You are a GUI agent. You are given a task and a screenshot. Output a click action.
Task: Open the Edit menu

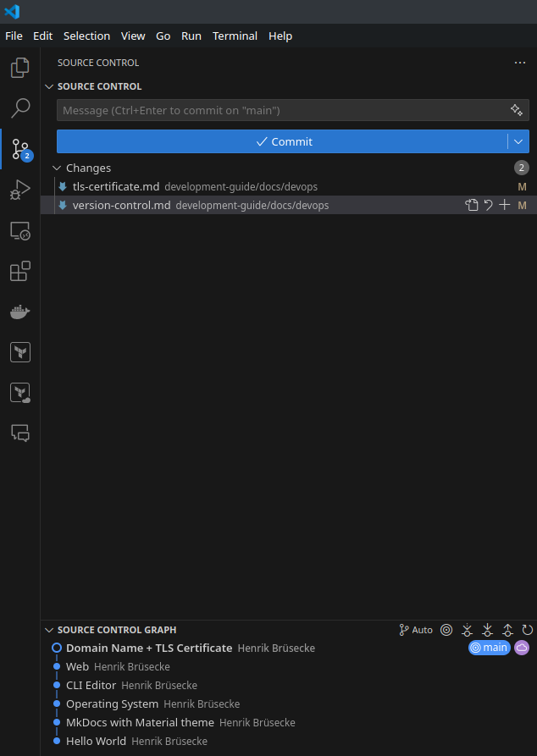tap(42, 36)
